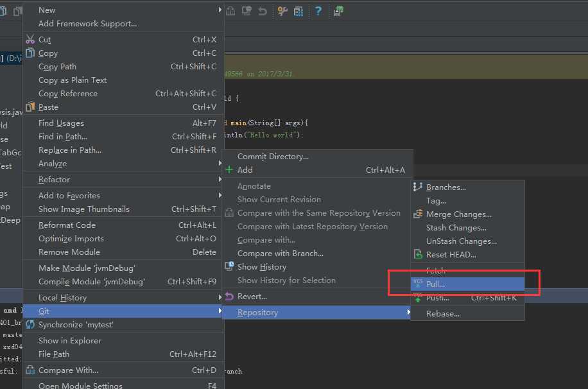Click the Synchronize 'mytest' refresh icon
Image resolution: width=588 pixels, height=389 pixels.
click(x=30, y=324)
